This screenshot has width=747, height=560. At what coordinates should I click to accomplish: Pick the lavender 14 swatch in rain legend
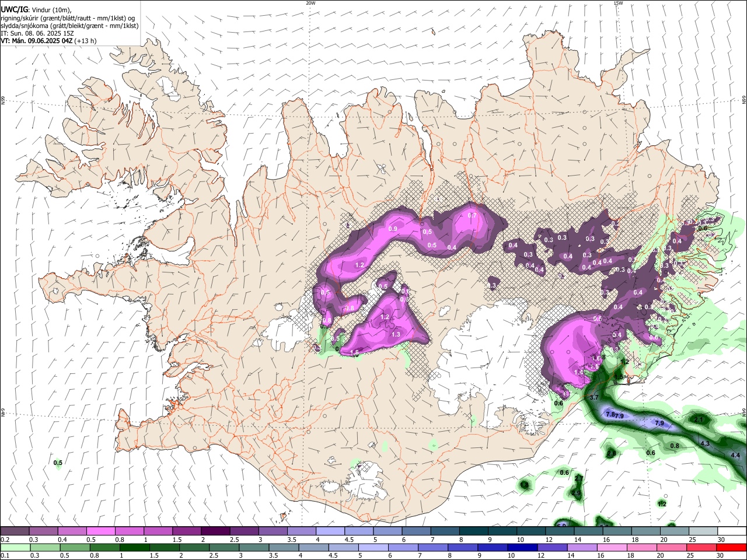pyautogui.click(x=582, y=547)
